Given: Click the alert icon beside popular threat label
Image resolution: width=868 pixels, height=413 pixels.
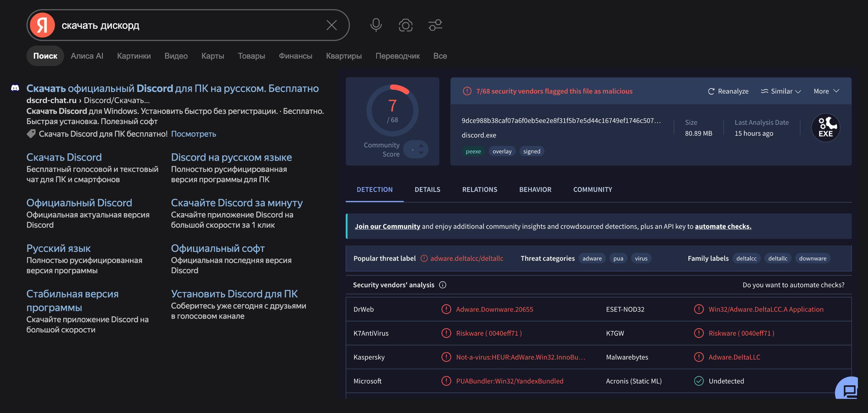Looking at the screenshot, I should (x=424, y=259).
